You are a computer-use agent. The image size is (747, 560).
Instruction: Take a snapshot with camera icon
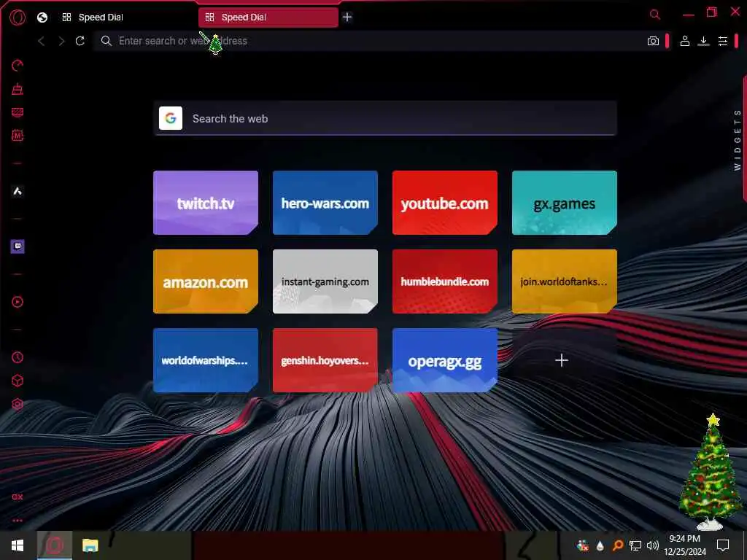point(653,41)
